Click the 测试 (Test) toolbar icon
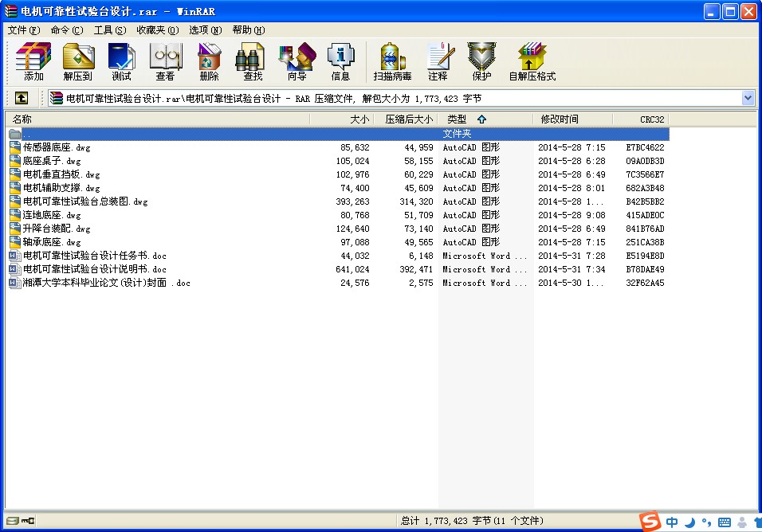The image size is (762, 532). (121, 61)
